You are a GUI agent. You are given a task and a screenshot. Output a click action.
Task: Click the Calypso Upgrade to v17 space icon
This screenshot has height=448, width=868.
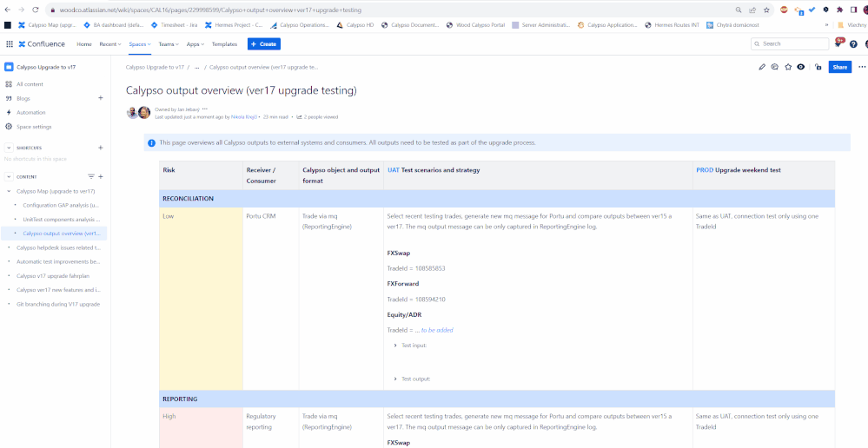pyautogui.click(x=9, y=67)
